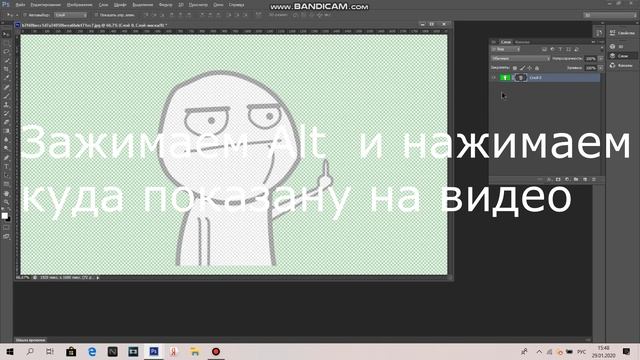Viewport: 640px width, 360px height.
Task: Select the Horizontal Type tool
Action: [x=6, y=167]
